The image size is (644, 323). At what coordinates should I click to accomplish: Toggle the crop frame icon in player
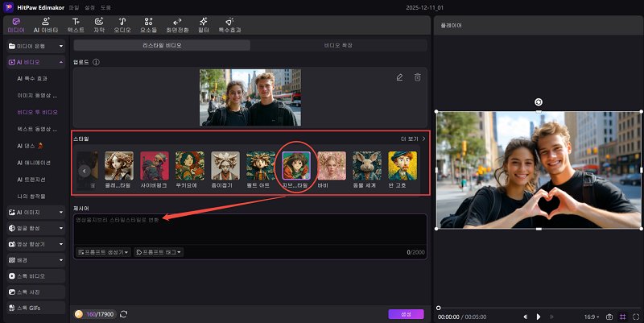[x=621, y=317]
